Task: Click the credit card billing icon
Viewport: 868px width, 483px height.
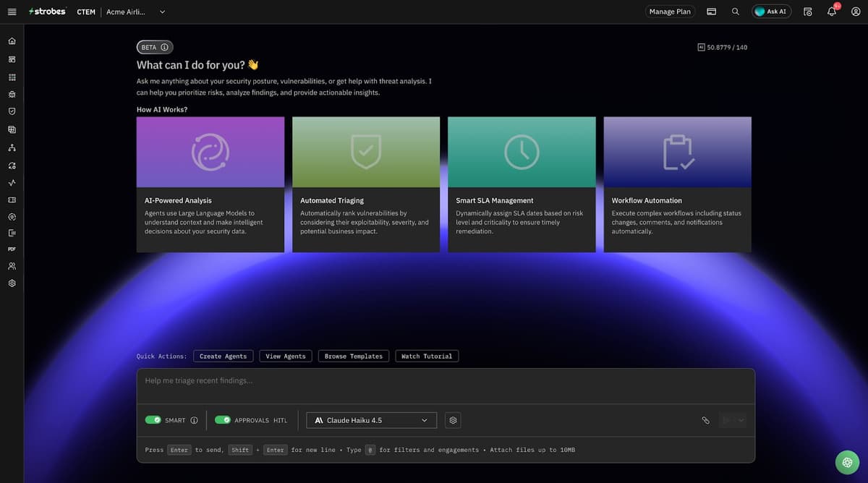Action: (x=712, y=12)
